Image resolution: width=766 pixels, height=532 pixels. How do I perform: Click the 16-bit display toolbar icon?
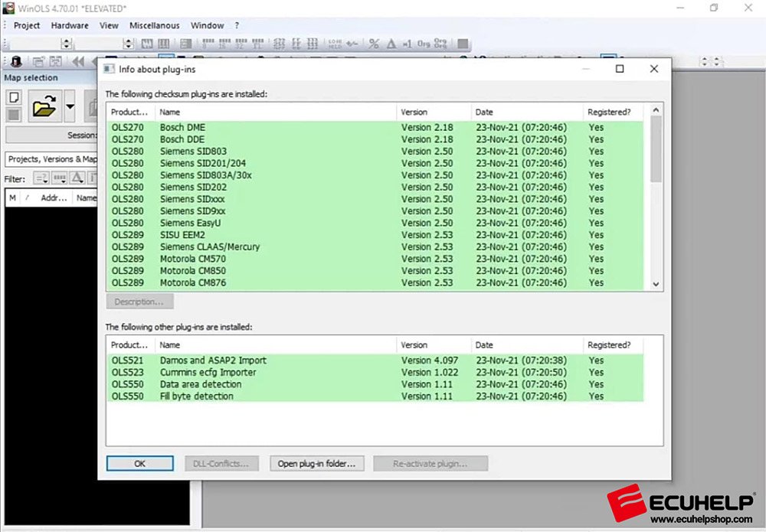coord(224,44)
